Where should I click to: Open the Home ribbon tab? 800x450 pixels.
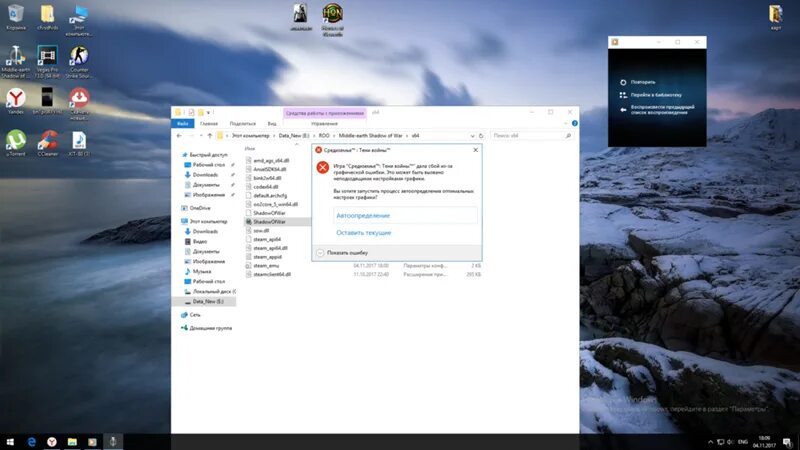click(x=209, y=123)
